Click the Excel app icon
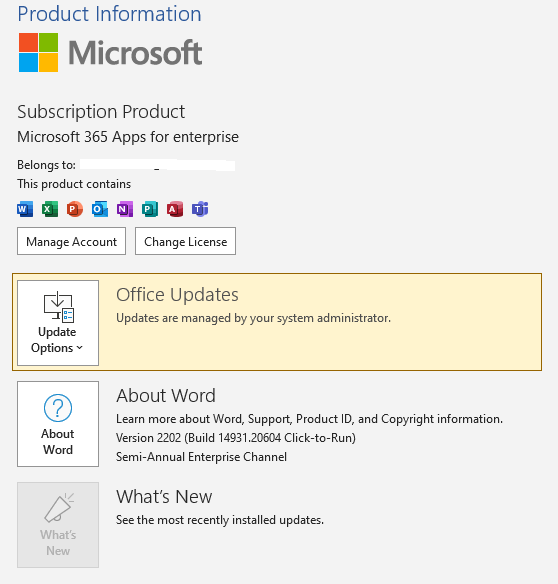The image size is (558, 584). click(x=50, y=209)
